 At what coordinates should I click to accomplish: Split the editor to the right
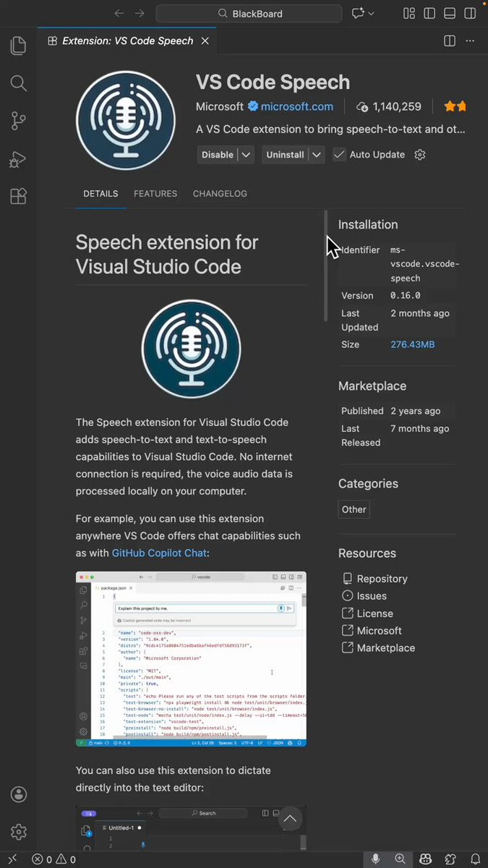click(x=450, y=41)
